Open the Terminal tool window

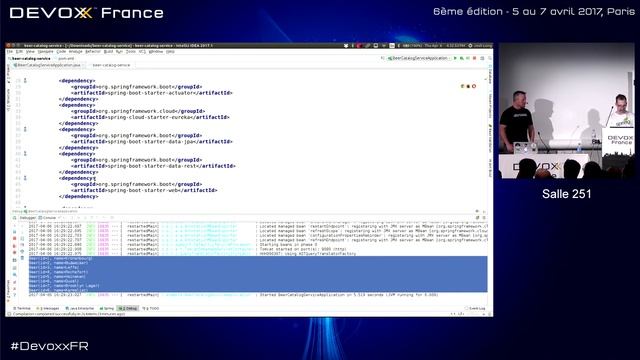(22, 308)
